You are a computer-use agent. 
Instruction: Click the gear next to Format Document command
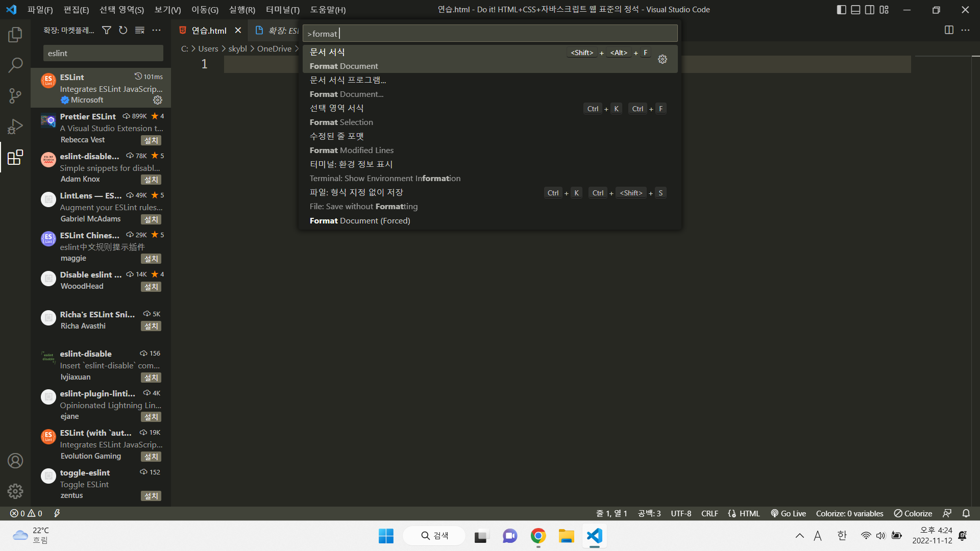pyautogui.click(x=663, y=59)
